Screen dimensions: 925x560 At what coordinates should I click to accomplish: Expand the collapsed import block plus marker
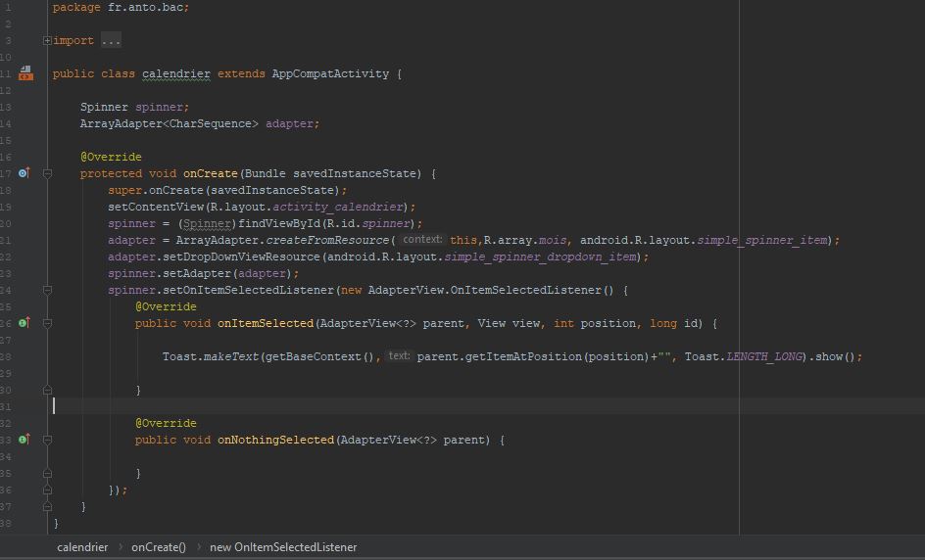[x=47, y=41]
